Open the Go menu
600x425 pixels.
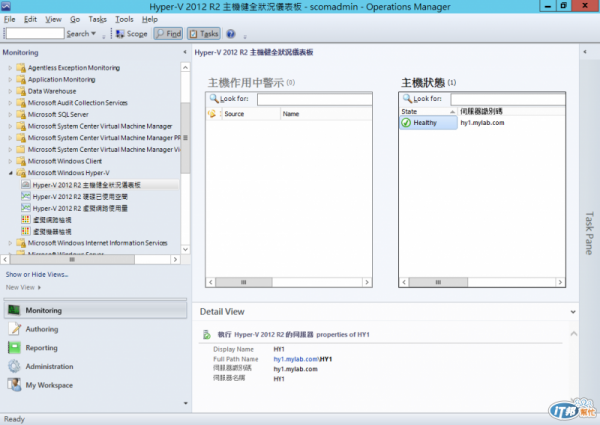tap(75, 19)
